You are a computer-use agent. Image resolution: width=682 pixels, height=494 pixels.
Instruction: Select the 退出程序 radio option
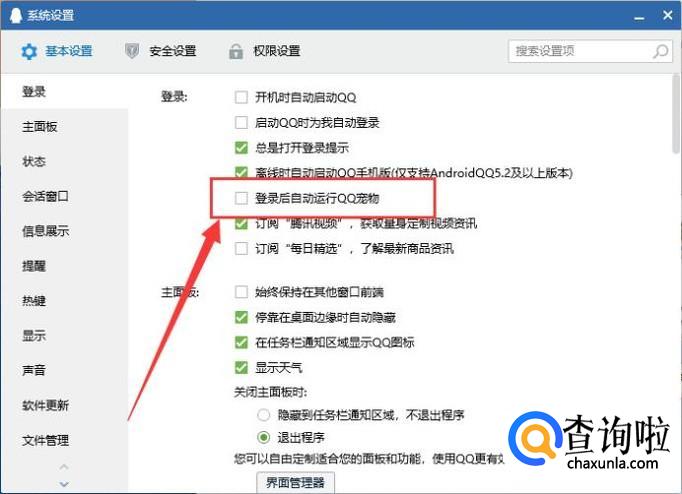pos(264,437)
